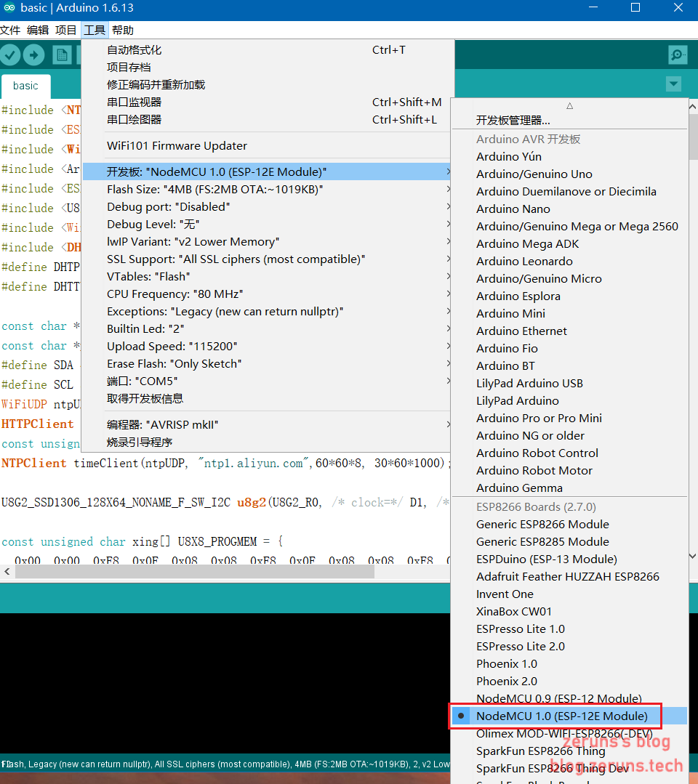Image resolution: width=698 pixels, height=784 pixels.
Task: Click the New sketch document icon
Action: (62, 55)
